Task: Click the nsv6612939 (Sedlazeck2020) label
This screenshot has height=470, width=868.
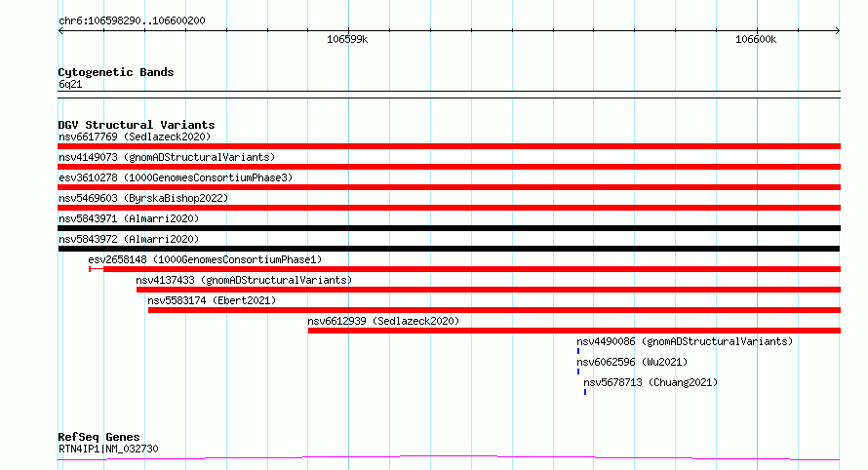Action: (x=383, y=321)
